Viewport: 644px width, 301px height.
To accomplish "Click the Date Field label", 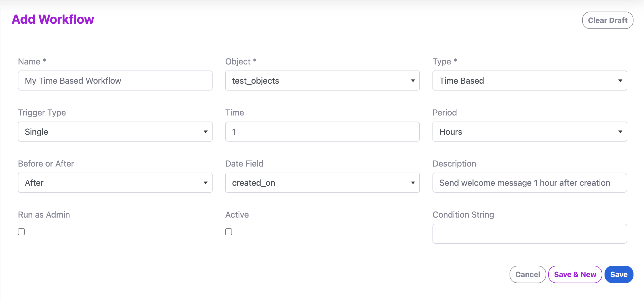I will coord(244,163).
